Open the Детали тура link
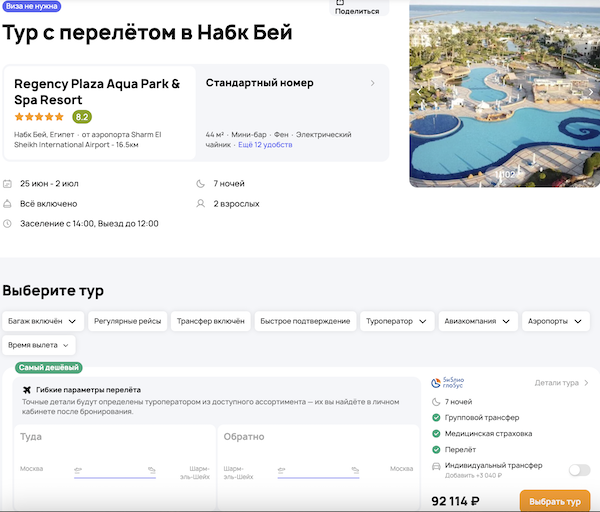This screenshot has height=512, width=600. 561,382
